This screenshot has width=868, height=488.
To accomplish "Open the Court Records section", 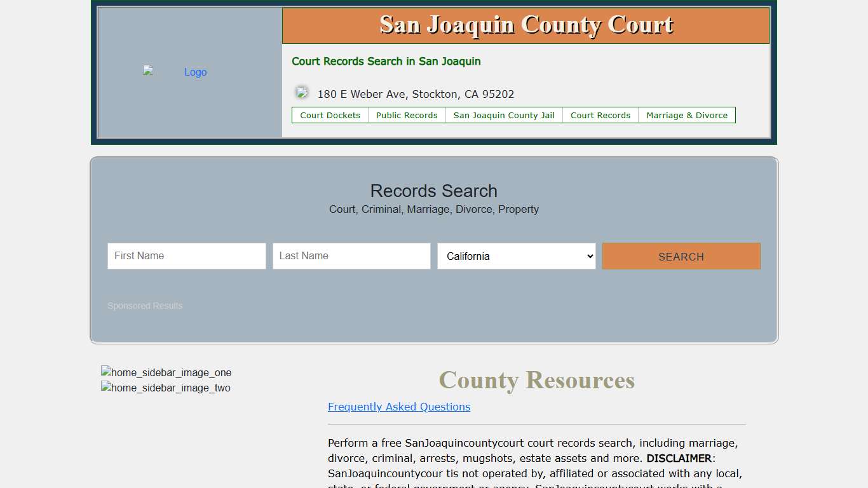I will coord(600,115).
